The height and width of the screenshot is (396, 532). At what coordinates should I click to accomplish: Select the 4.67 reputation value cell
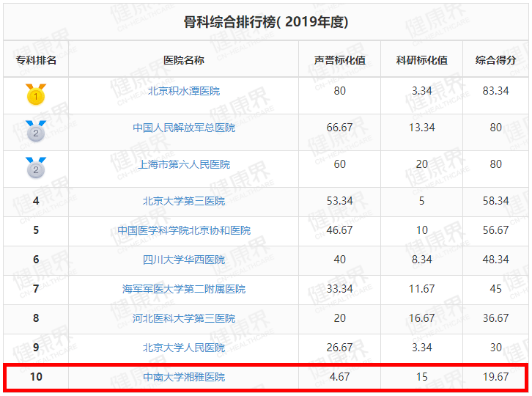[x=339, y=377]
